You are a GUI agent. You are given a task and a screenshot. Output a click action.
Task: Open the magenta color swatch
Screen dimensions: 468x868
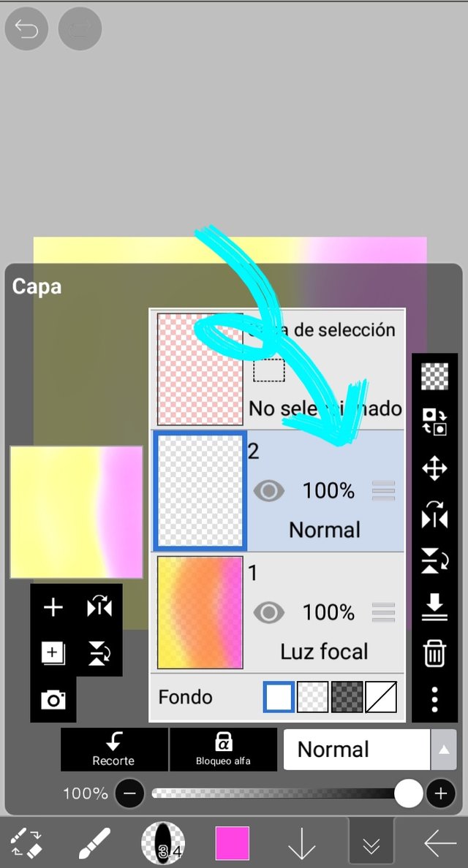[x=232, y=844]
